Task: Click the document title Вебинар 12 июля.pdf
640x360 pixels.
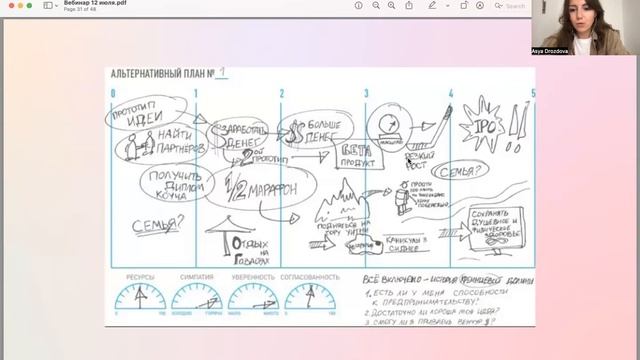Action: [95, 2]
